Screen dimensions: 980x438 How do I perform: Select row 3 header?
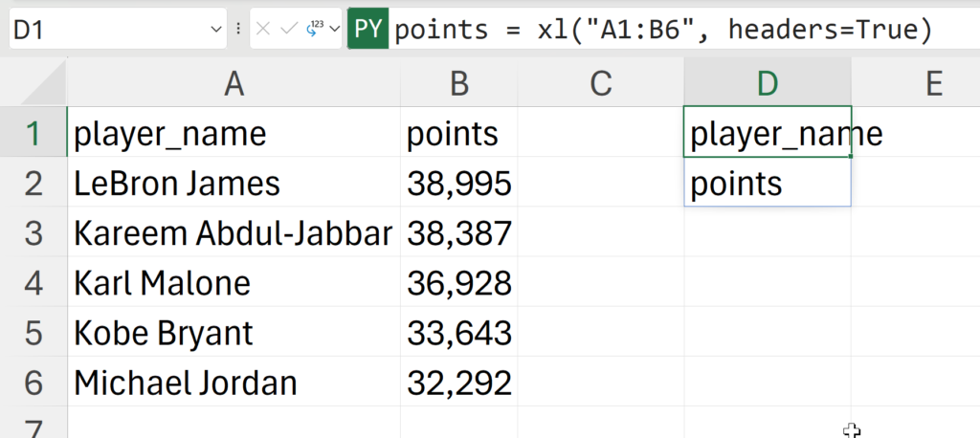tap(33, 233)
